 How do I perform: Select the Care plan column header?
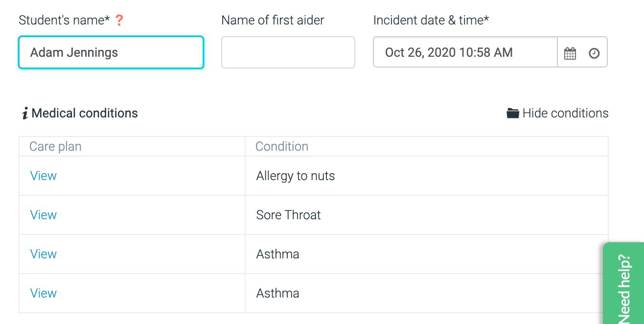click(x=55, y=146)
